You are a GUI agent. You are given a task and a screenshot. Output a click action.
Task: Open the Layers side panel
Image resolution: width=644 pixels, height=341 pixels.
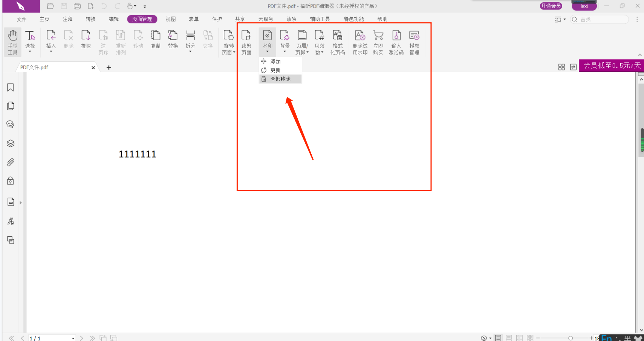[11, 143]
